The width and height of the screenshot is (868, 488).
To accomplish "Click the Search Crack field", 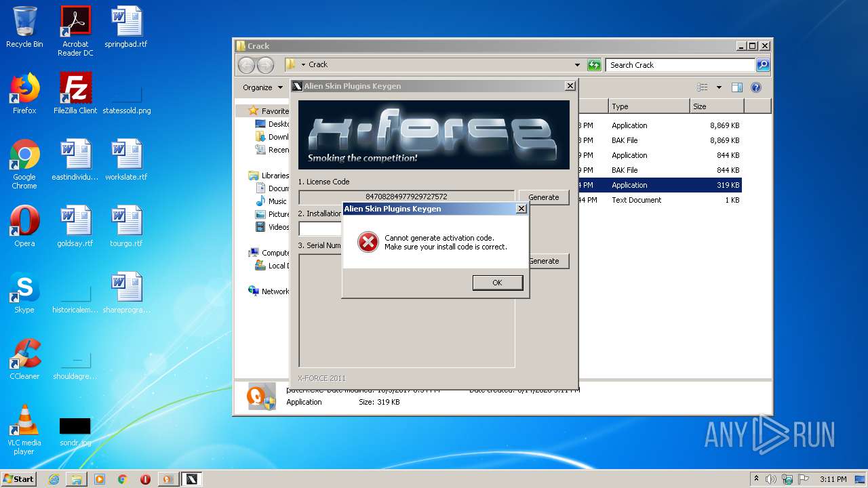I will tap(680, 65).
